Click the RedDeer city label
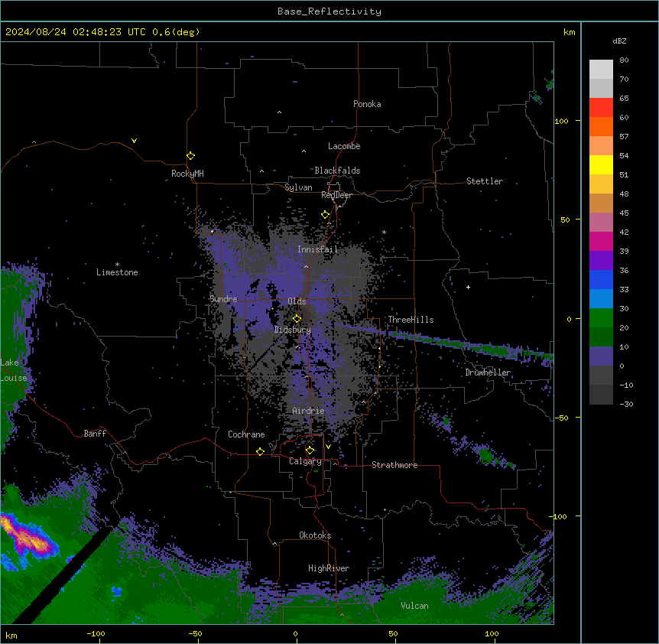This screenshot has width=659, height=644. (336, 195)
